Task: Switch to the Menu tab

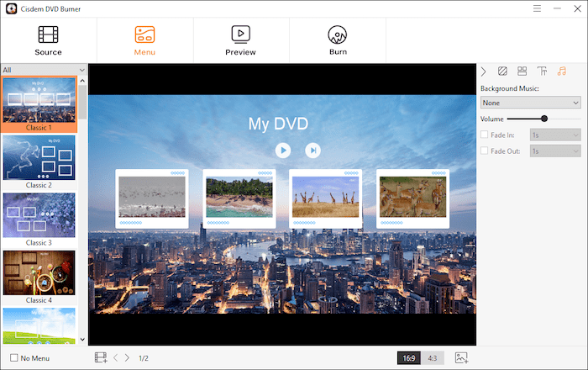Action: click(144, 40)
